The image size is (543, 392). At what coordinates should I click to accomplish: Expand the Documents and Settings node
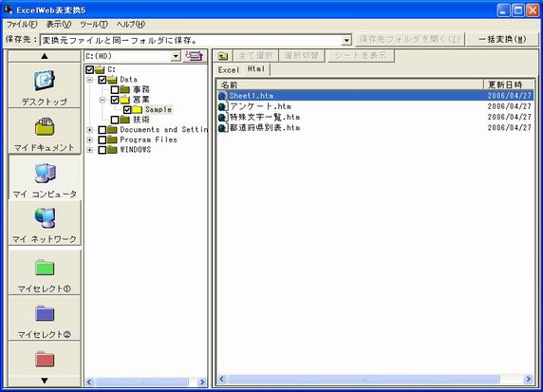pos(89,130)
